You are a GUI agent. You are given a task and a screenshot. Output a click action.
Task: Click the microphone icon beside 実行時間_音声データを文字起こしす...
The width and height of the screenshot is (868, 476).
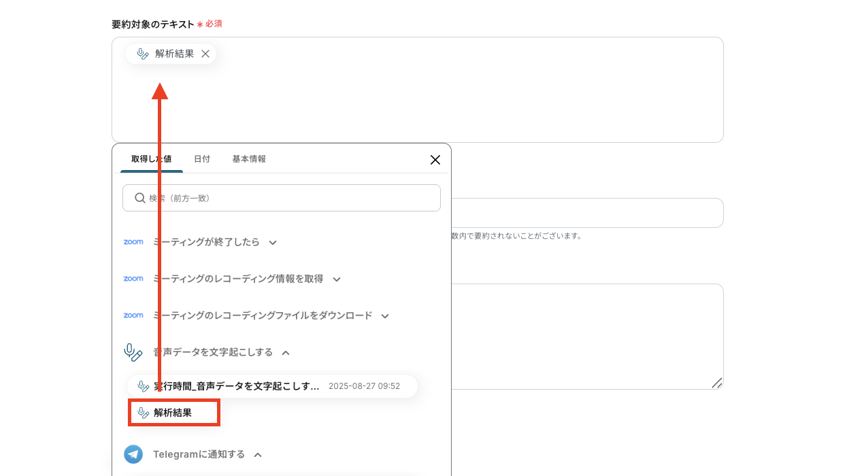[141, 386]
